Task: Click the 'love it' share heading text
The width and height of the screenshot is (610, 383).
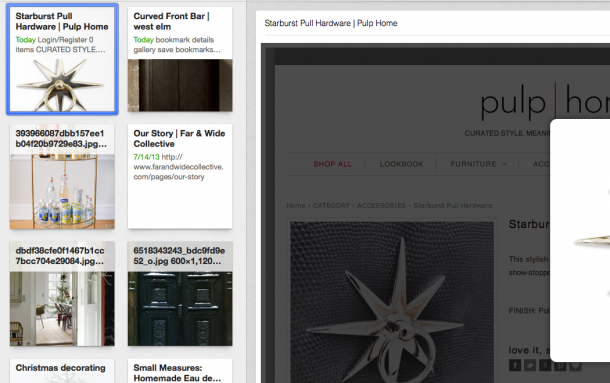Action: click(x=525, y=350)
